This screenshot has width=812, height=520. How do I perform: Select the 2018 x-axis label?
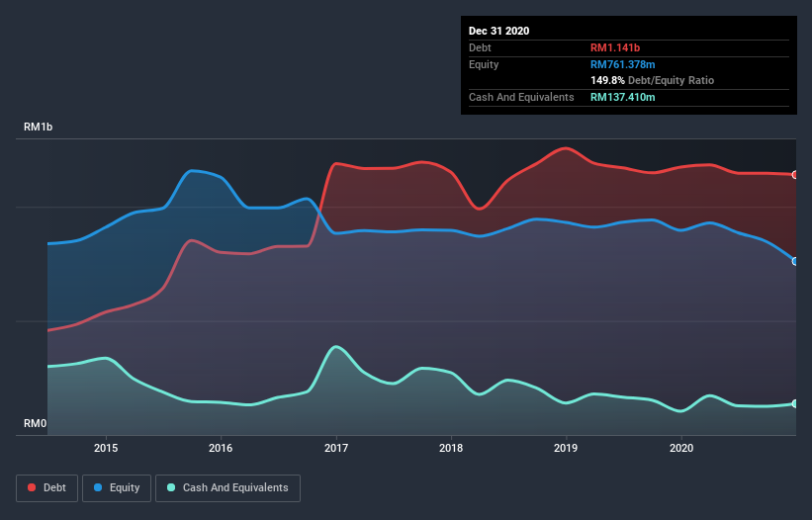click(451, 448)
